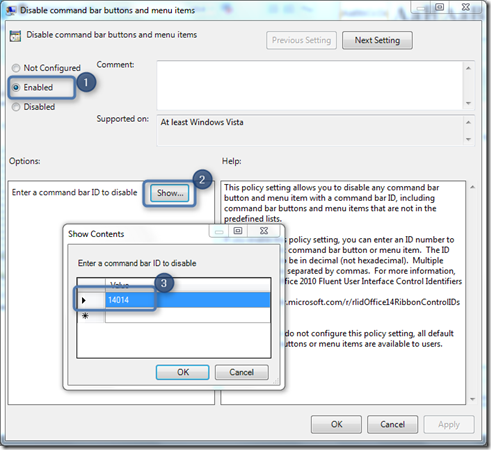Close the Show Contents dialog
The width and height of the screenshot is (491, 450).
pyautogui.click(x=264, y=231)
